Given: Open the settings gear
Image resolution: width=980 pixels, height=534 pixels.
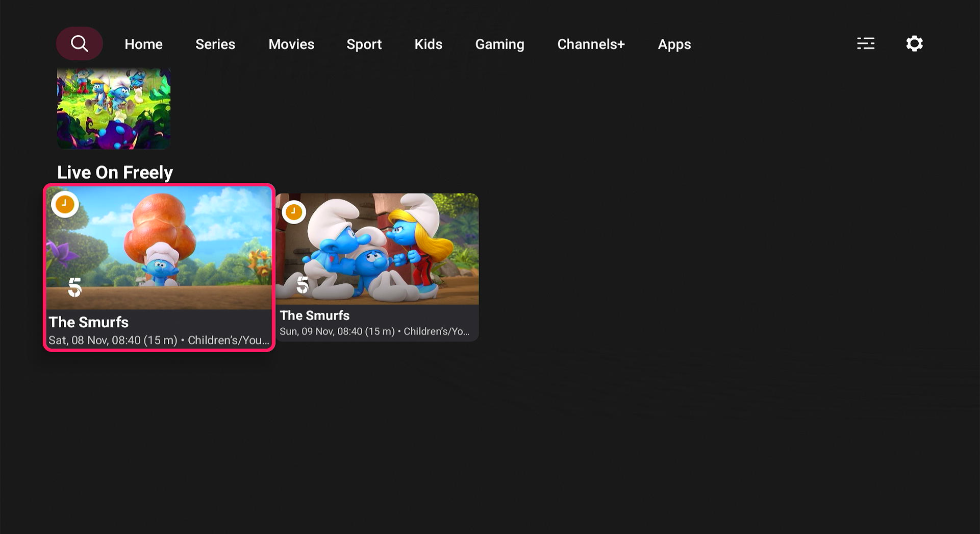Looking at the screenshot, I should click(x=914, y=43).
